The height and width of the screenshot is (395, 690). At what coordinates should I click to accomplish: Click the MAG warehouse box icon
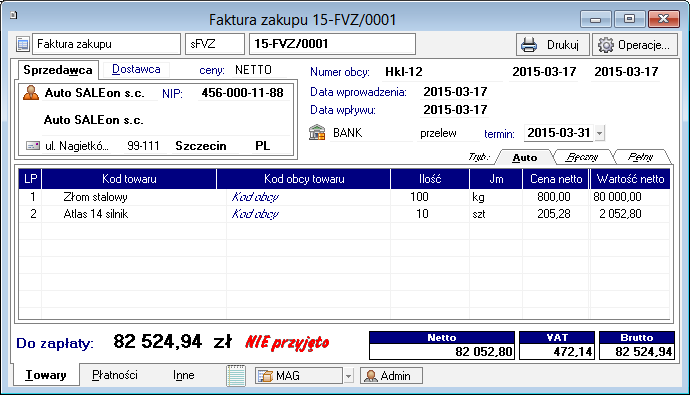[x=265, y=376]
